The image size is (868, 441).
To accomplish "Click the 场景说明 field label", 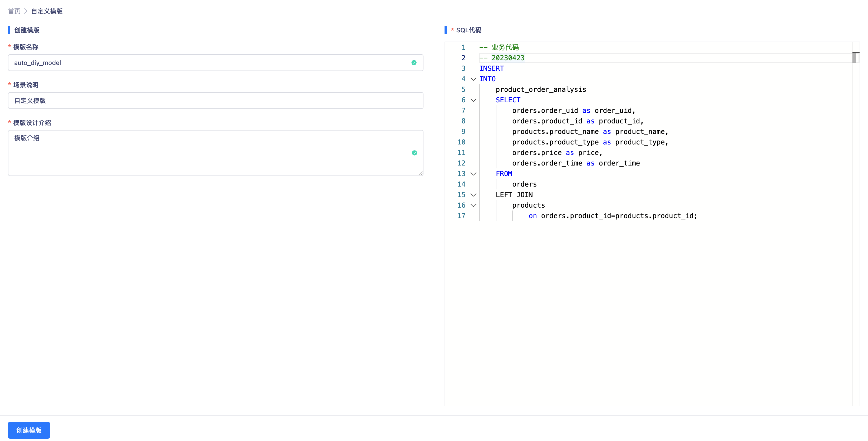I will pyautogui.click(x=26, y=85).
